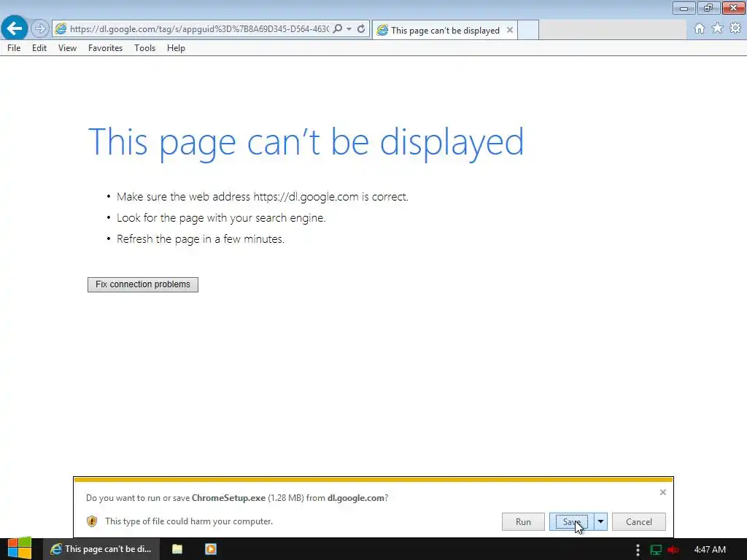Open the Help menu

pos(176,48)
